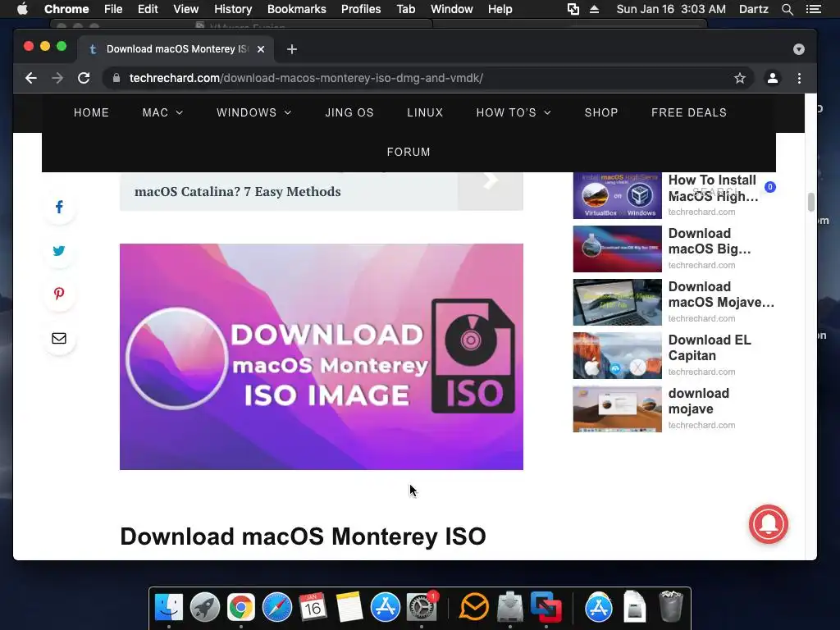Open the Bookmarks menu

pyautogui.click(x=297, y=9)
